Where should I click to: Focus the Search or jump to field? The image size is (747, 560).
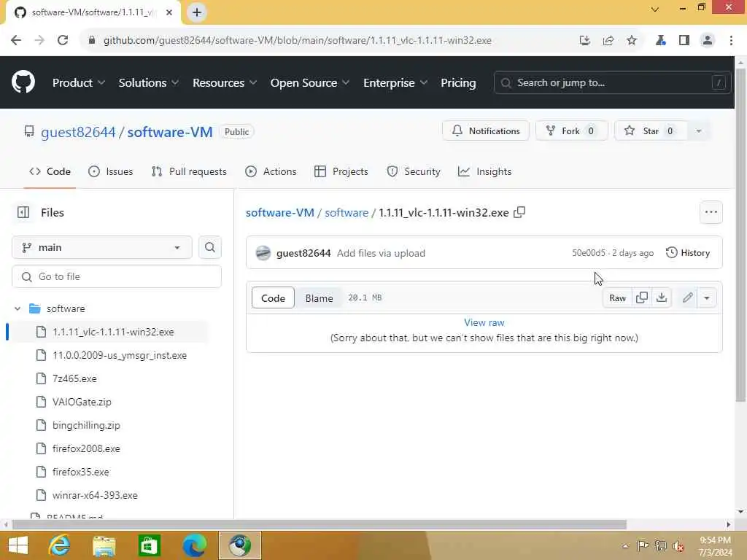click(x=612, y=83)
